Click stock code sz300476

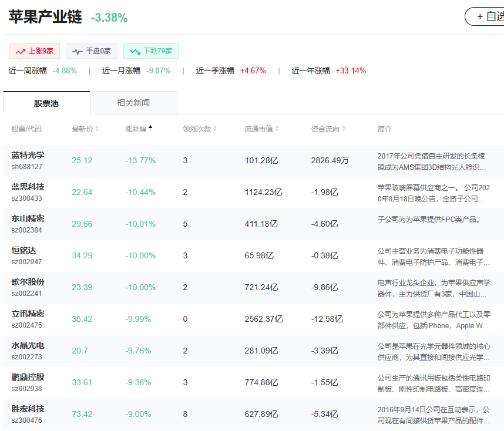(26, 420)
